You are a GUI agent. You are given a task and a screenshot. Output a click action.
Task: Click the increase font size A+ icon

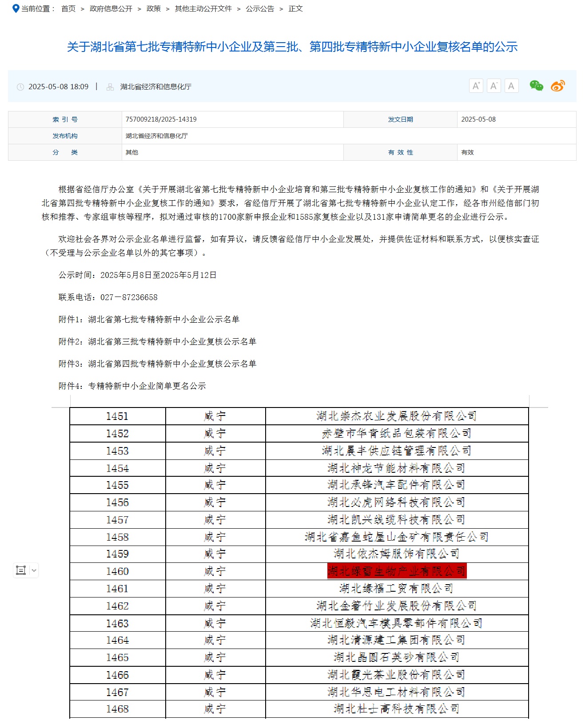tap(476, 86)
